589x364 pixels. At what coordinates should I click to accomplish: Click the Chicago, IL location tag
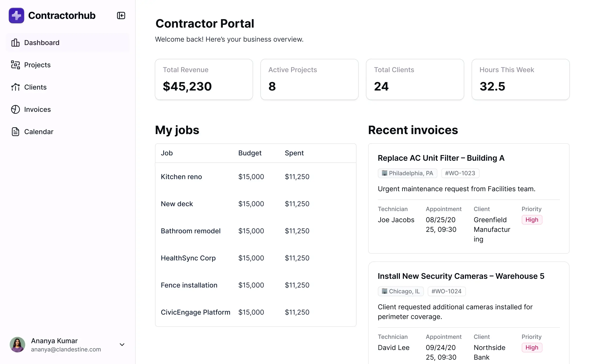coord(401,291)
